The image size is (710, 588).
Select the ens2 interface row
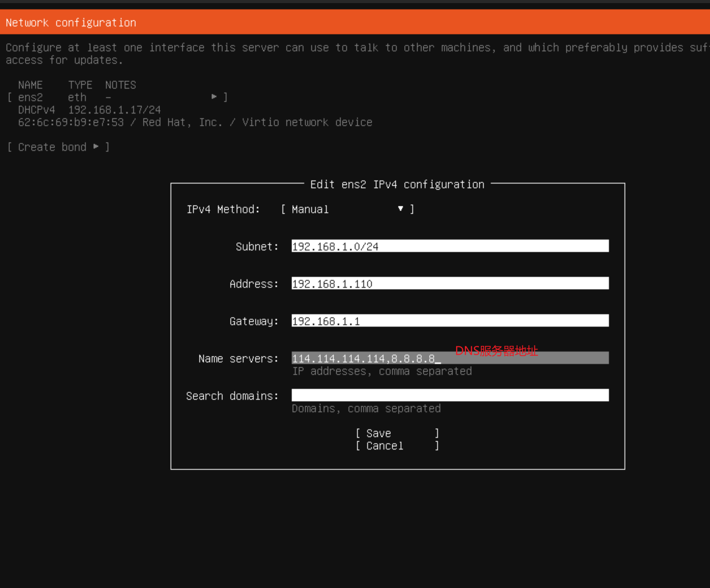click(118, 97)
